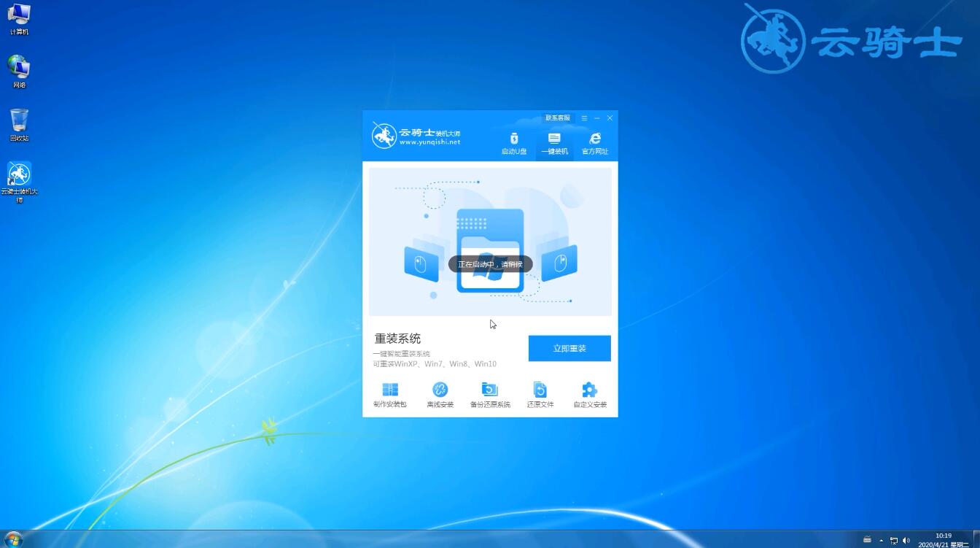Switch to the 一键装机 tab
The height and width of the screenshot is (548, 980).
coord(554,144)
